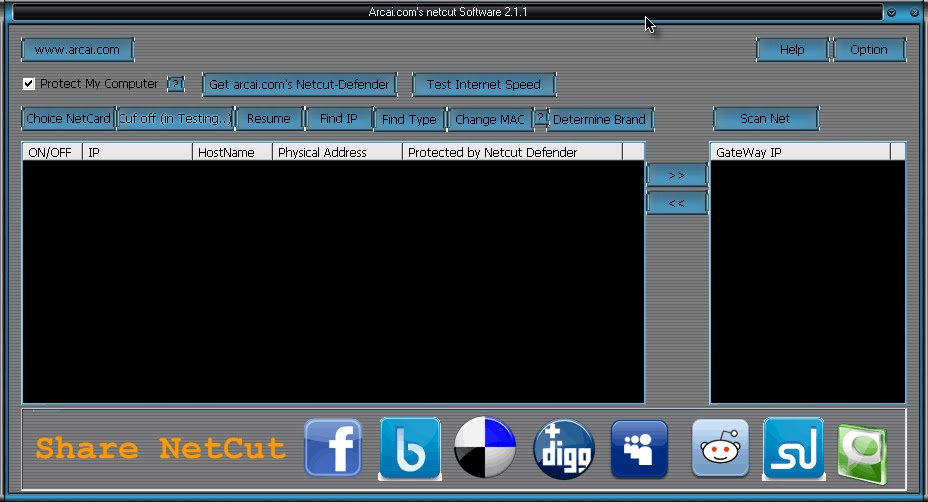
Task: Click the Determine Brand button
Action: coord(599,120)
